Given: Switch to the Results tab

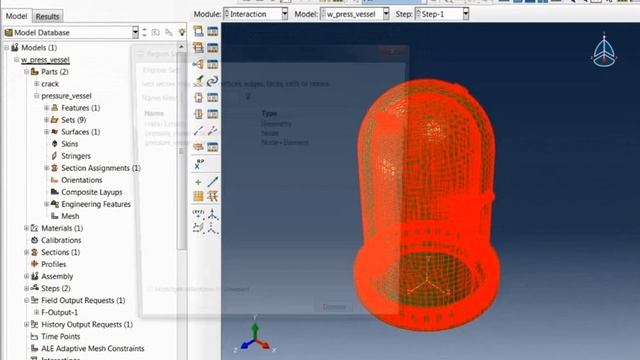Looking at the screenshot, I should (47, 16).
